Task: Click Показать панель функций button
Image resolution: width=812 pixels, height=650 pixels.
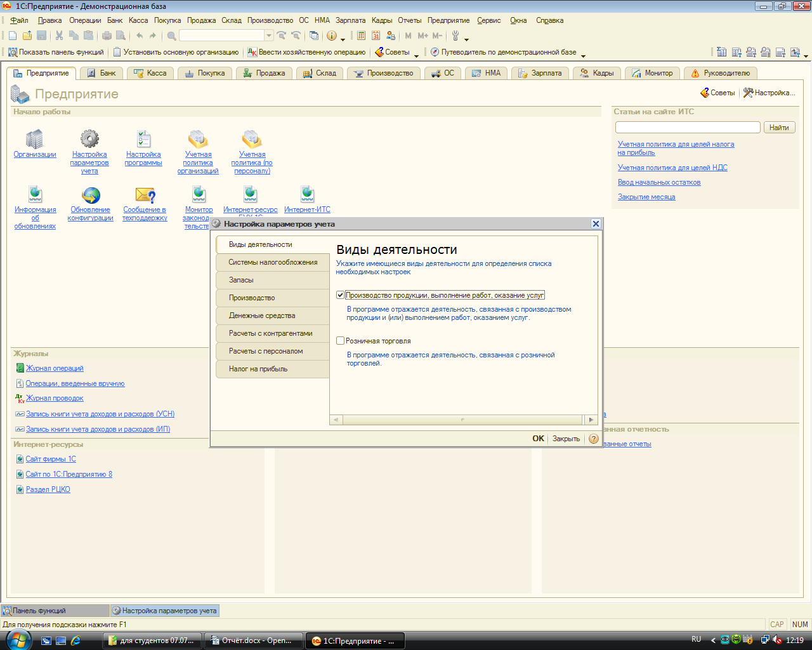Action: coord(55,52)
